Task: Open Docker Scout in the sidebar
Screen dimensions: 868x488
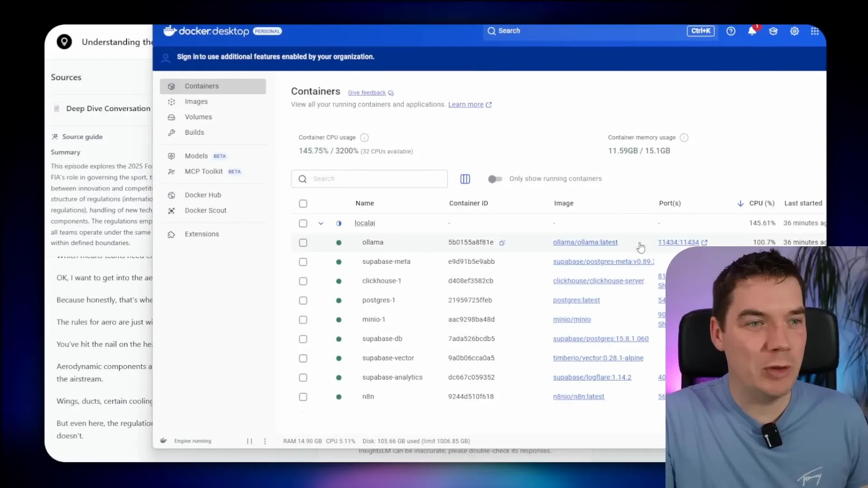Action: point(213,211)
